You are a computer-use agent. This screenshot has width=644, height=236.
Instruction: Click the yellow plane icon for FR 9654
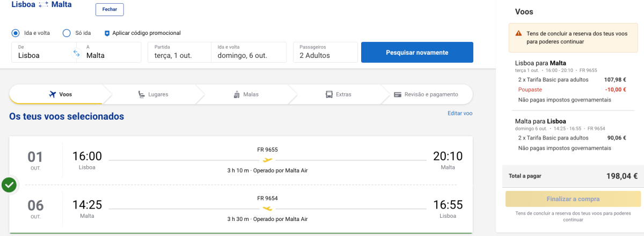pyautogui.click(x=267, y=208)
